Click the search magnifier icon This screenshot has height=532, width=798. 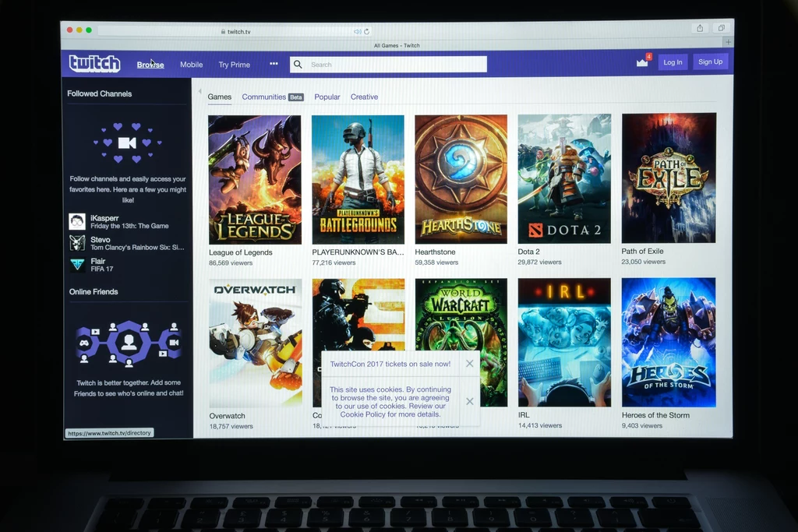pos(298,64)
